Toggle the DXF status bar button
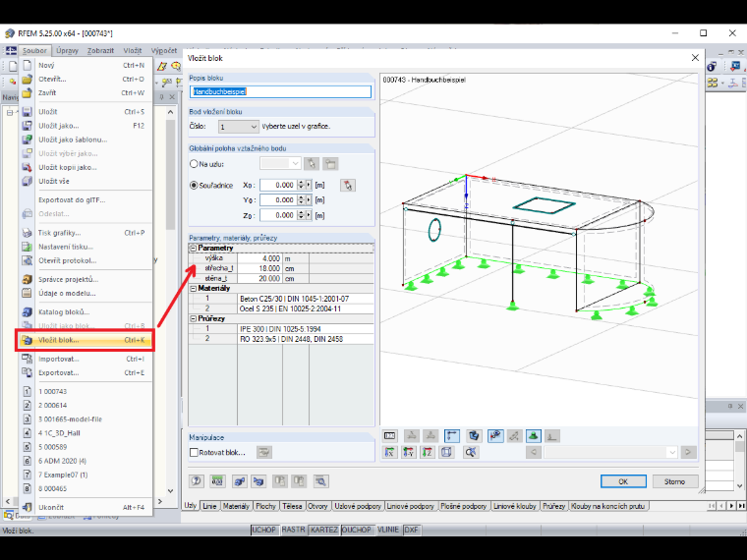 411,530
